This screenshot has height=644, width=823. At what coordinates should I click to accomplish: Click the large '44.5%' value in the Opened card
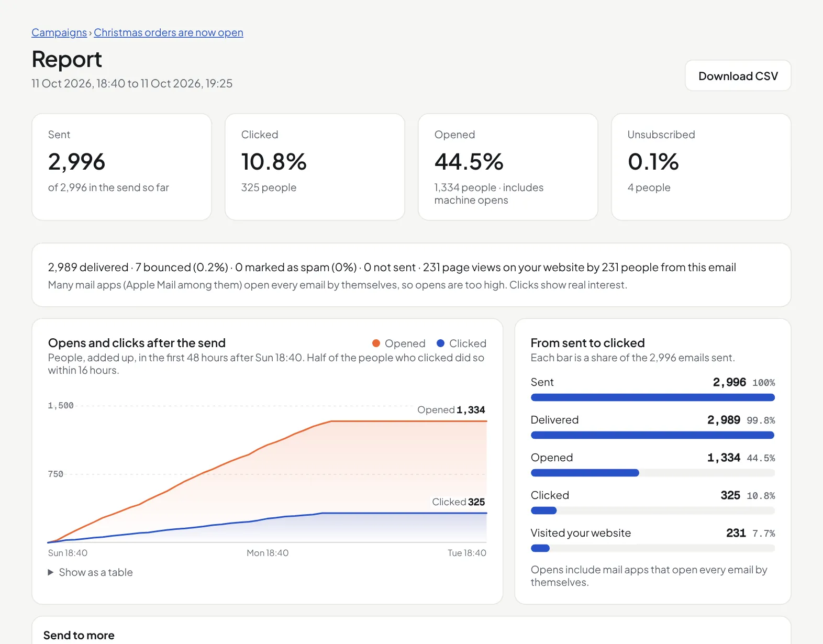(469, 162)
